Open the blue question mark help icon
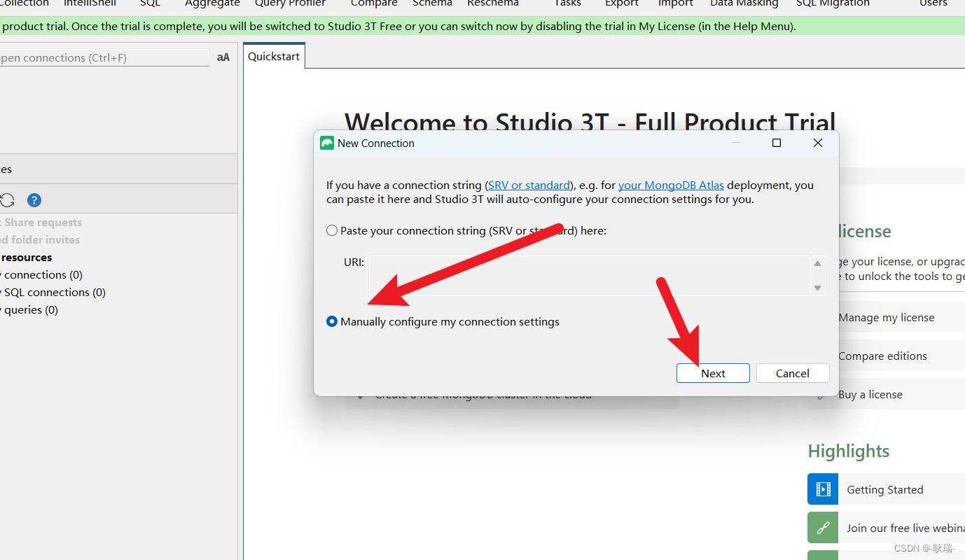Viewport: 965px width, 560px height. pyautogui.click(x=34, y=200)
